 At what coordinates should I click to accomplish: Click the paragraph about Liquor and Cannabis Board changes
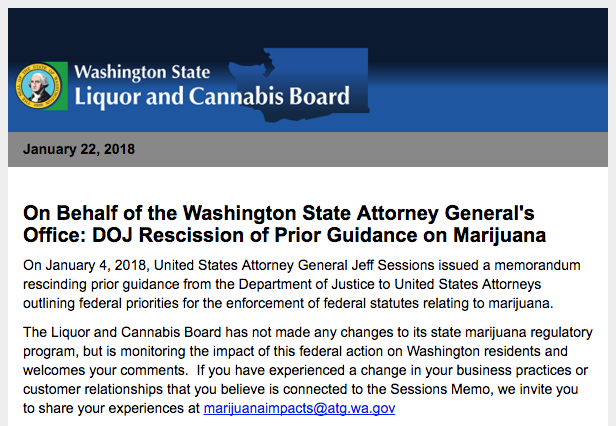coord(308,370)
